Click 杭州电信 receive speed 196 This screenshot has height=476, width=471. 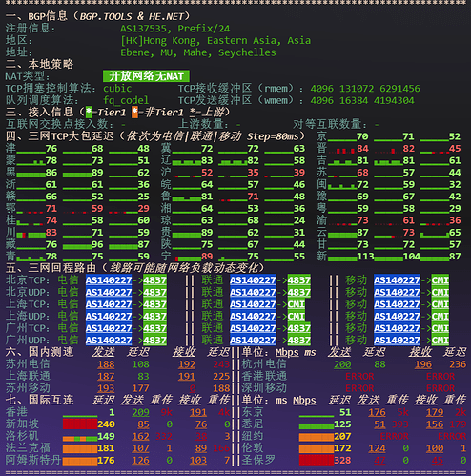click(x=423, y=364)
